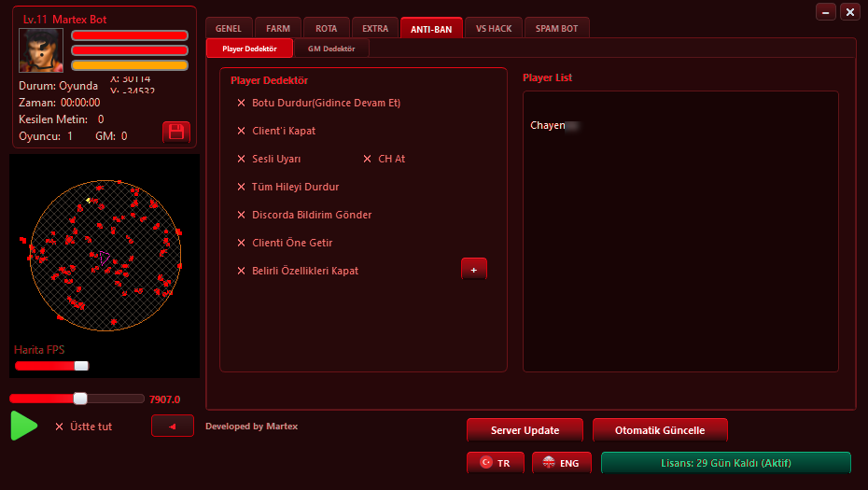The image size is (868, 490).
Task: Close the Martex Bot window
Action: [x=849, y=12]
